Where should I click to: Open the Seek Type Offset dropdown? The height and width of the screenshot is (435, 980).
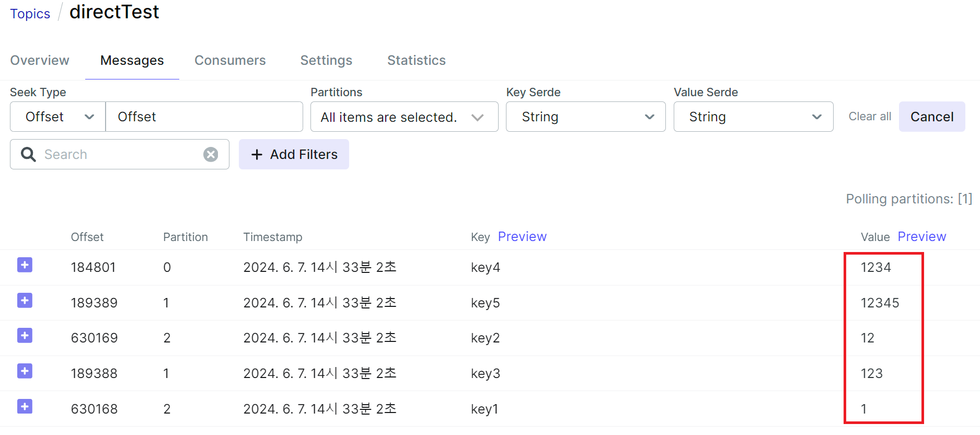click(x=58, y=117)
